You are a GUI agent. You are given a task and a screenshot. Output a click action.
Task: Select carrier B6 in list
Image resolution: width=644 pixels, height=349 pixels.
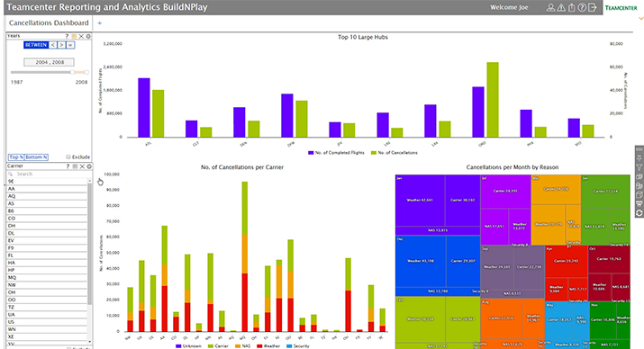coord(47,210)
